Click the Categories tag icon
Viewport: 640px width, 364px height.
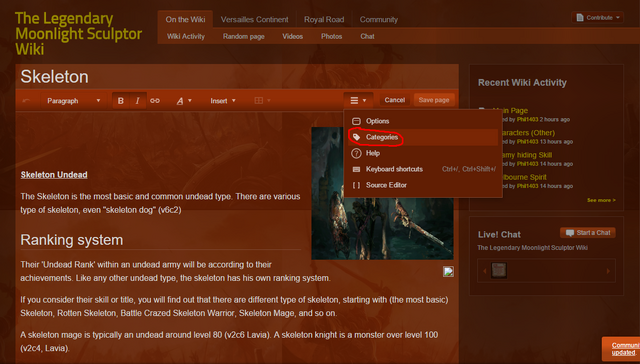[356, 137]
